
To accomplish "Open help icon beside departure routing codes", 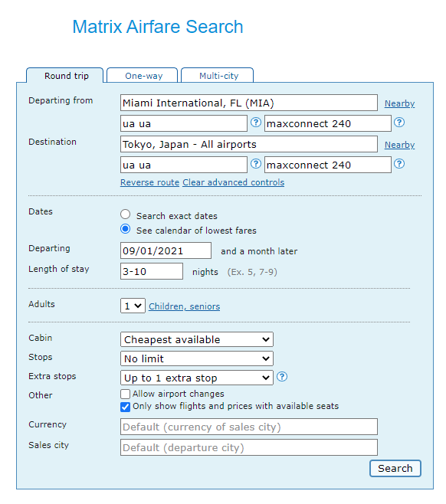I will (256, 123).
